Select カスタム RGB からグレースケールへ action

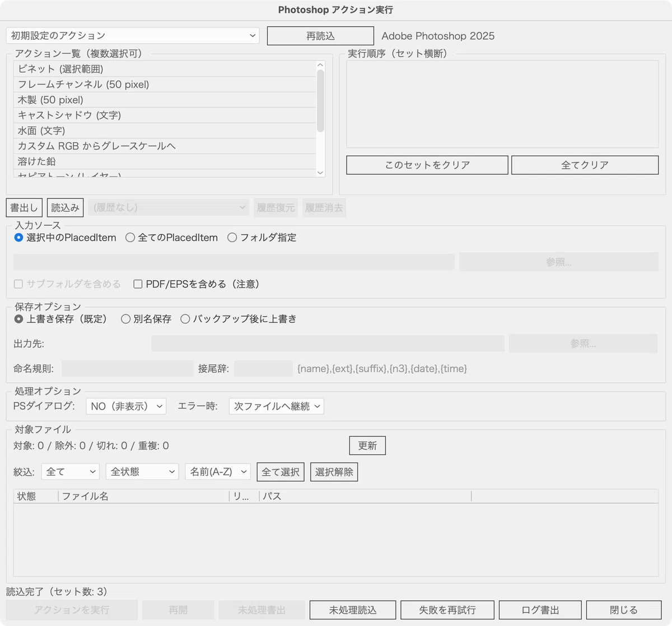165,146
